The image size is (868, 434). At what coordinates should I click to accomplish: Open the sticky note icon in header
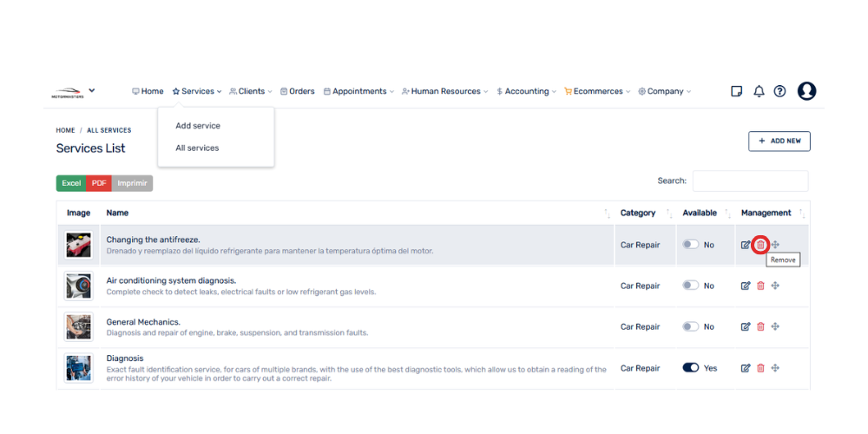coord(737,91)
